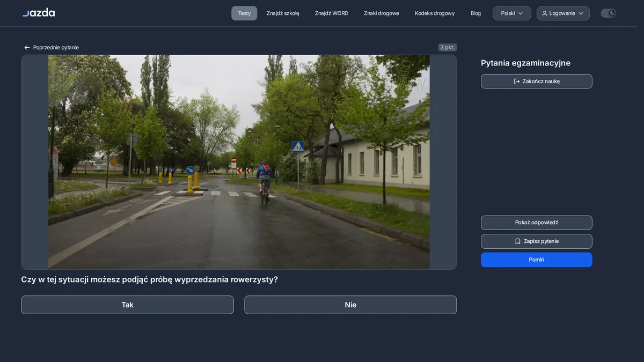Click the back arrow icon beside Poprzednie pytanie
The height and width of the screenshot is (362, 644).
click(x=27, y=48)
